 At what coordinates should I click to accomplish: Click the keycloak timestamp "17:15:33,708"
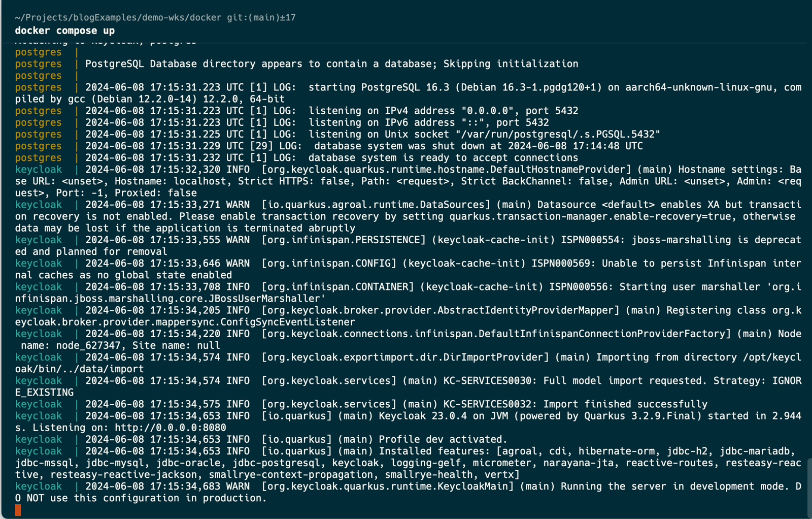(x=185, y=287)
